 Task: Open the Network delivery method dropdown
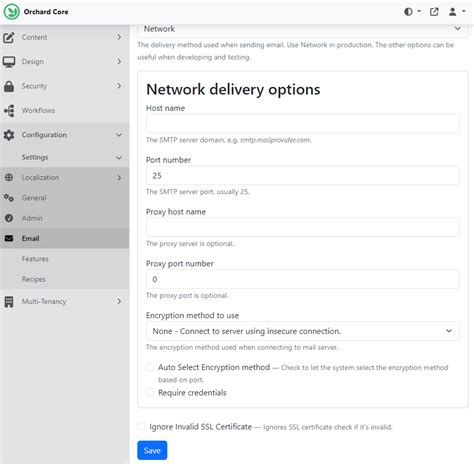point(303,29)
